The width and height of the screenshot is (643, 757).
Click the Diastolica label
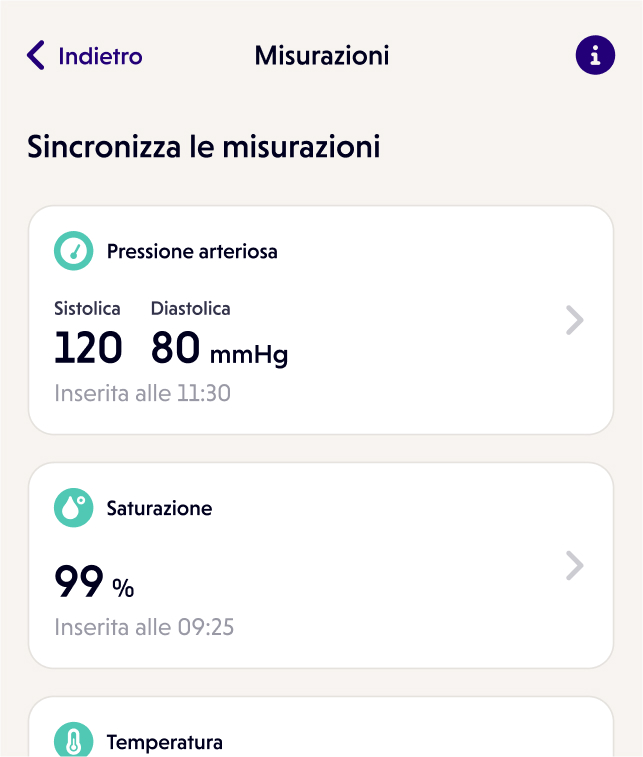point(190,308)
